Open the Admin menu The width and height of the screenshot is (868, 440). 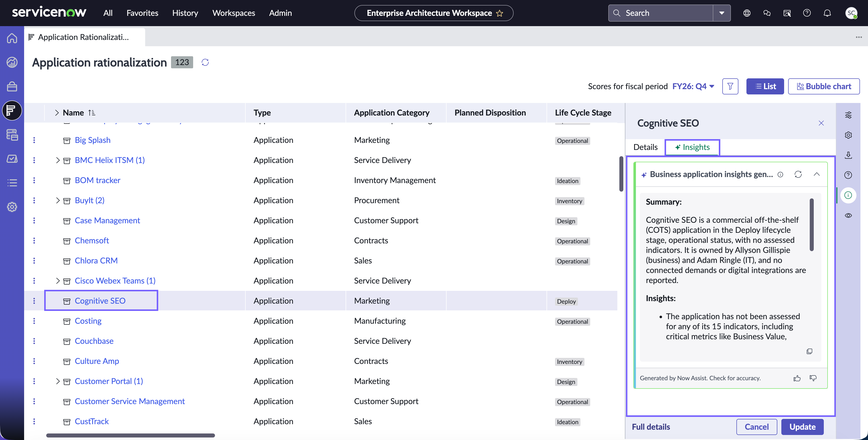tap(280, 13)
